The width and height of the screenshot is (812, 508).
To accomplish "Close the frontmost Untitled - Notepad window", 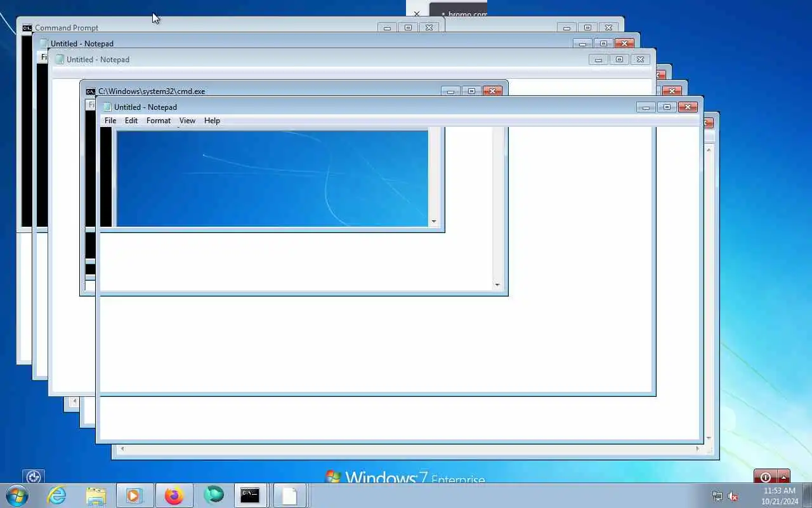I will (688, 107).
